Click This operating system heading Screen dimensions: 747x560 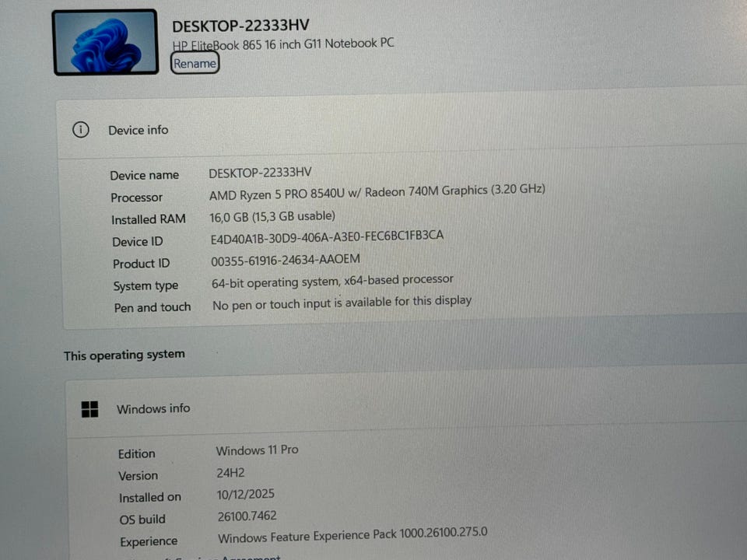pyautogui.click(x=124, y=355)
